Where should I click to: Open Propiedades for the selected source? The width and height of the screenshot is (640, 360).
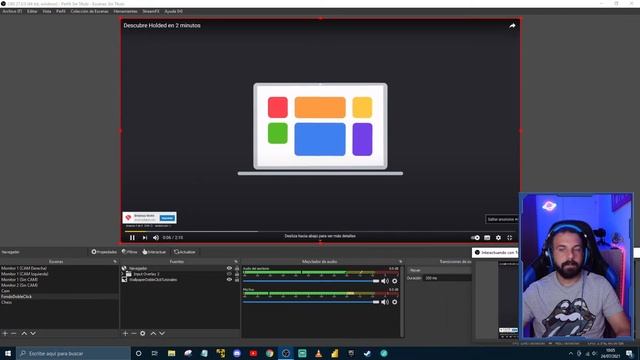[x=104, y=252]
